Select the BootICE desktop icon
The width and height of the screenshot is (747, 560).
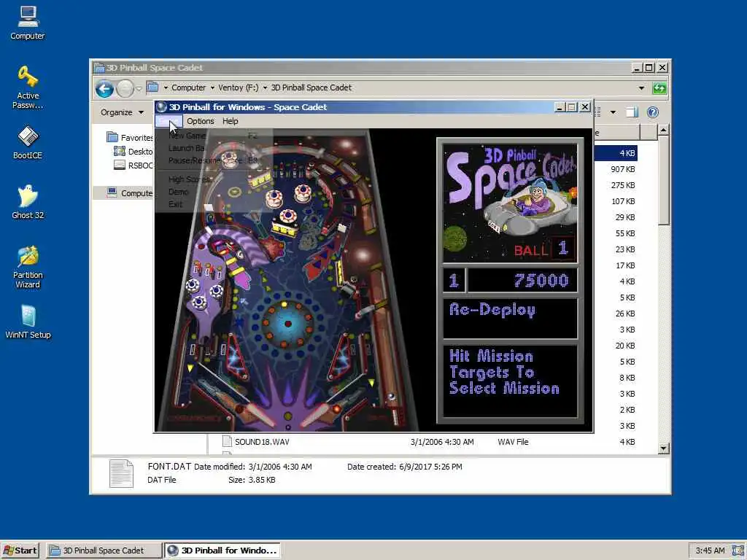coord(28,142)
